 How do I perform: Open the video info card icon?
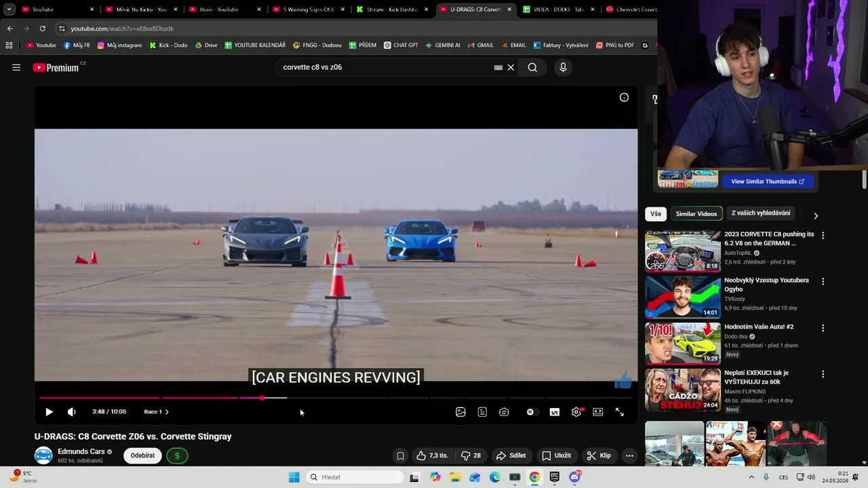click(x=624, y=98)
